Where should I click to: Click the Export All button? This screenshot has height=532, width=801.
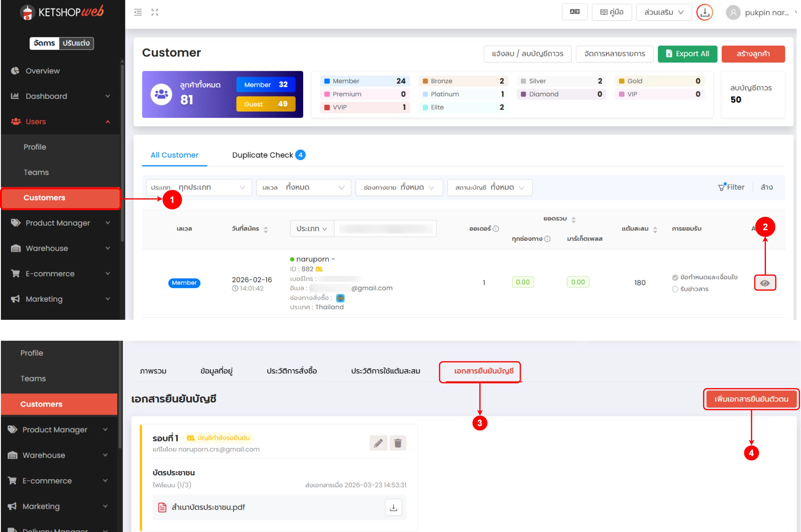pos(687,54)
